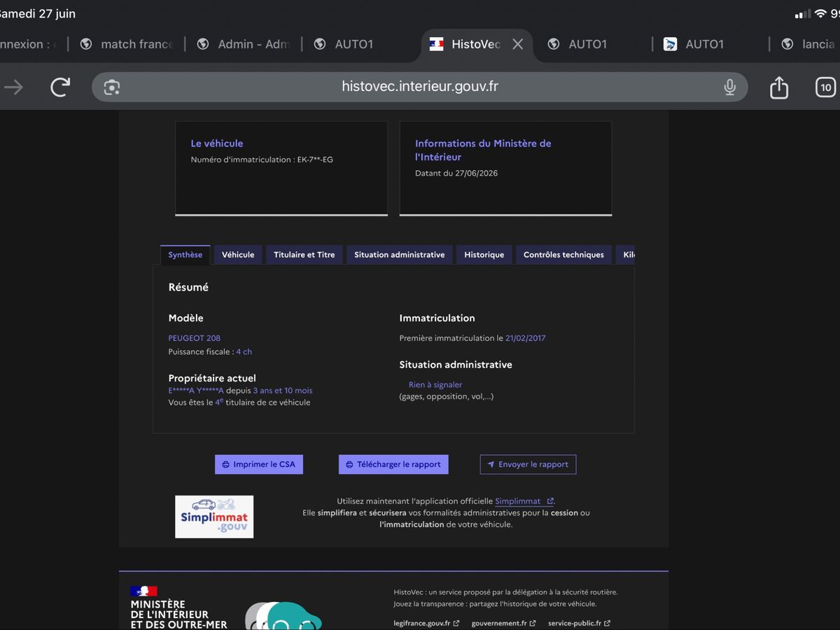Click the Ministère de l'Intérieur footer logo
The width and height of the screenshot is (840, 630).
click(178, 608)
